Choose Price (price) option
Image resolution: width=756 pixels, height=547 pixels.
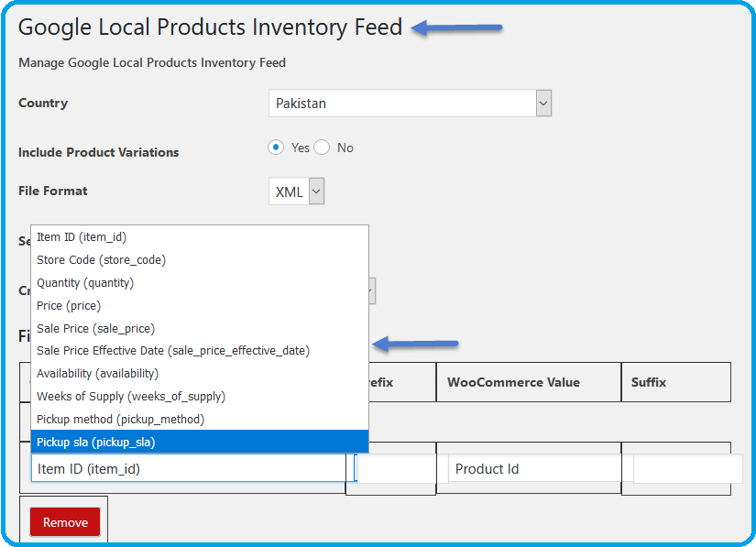tap(200, 306)
